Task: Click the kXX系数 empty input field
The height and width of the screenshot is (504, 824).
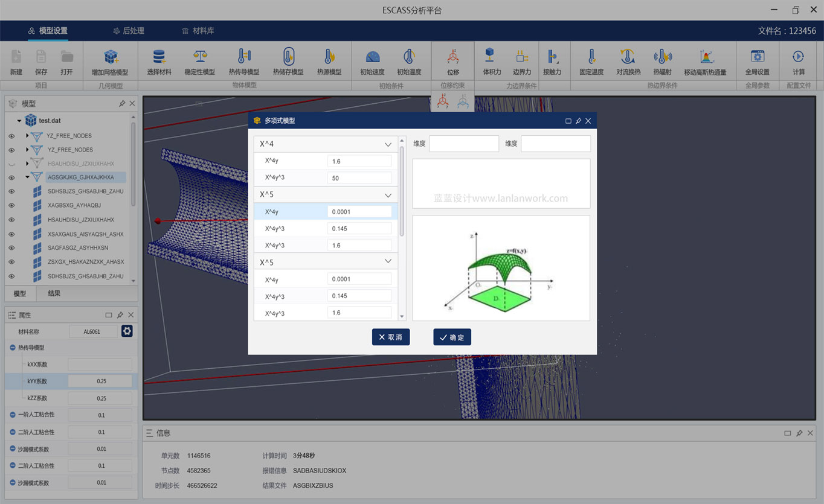Action: click(100, 365)
